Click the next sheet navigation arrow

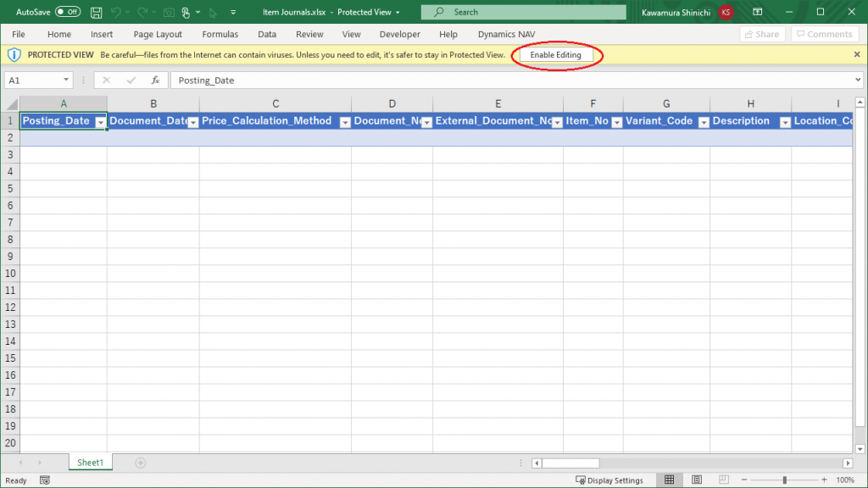[x=40, y=463]
